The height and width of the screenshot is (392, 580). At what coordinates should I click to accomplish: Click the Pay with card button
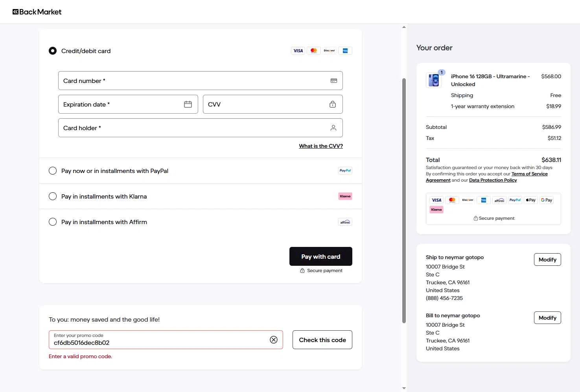click(x=321, y=256)
